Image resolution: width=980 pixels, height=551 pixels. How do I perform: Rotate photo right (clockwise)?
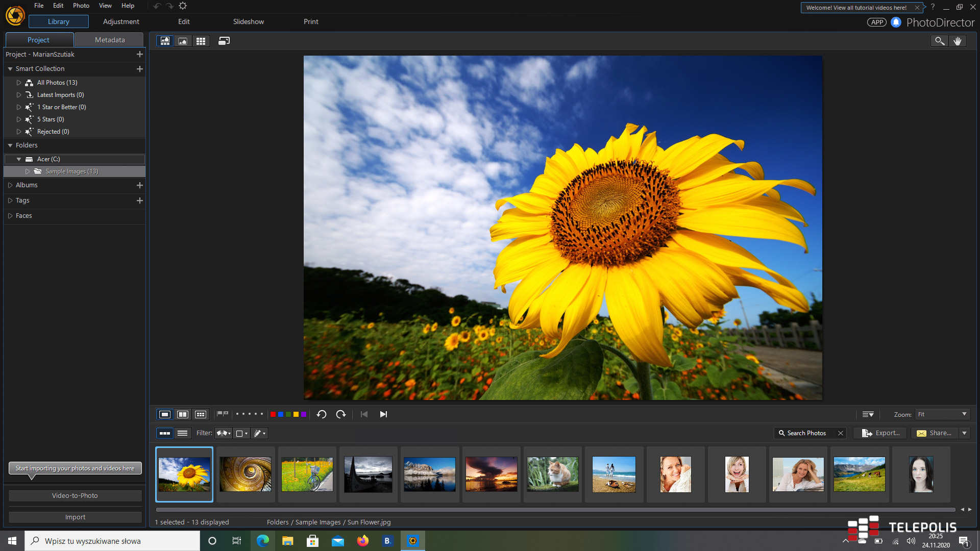click(x=341, y=414)
